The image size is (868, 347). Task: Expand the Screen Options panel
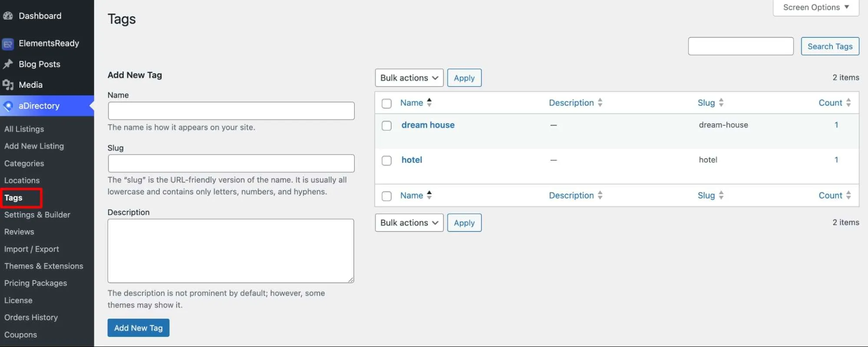(x=816, y=7)
